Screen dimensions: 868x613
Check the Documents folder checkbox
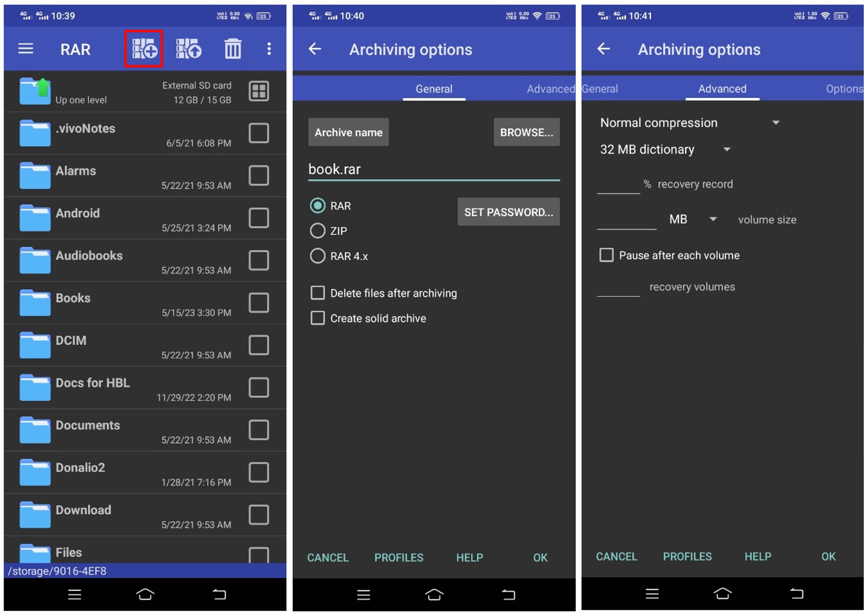[x=259, y=430]
